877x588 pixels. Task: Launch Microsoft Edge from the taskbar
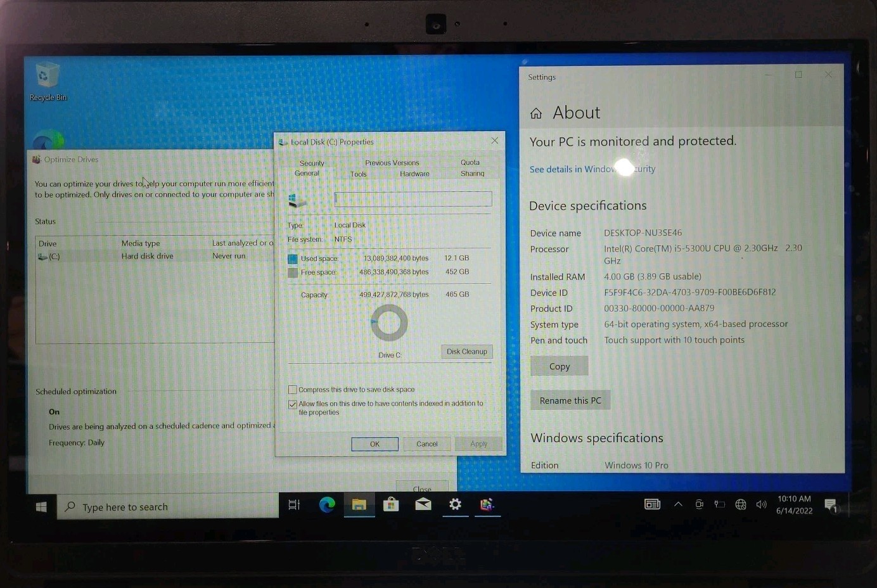click(x=327, y=505)
